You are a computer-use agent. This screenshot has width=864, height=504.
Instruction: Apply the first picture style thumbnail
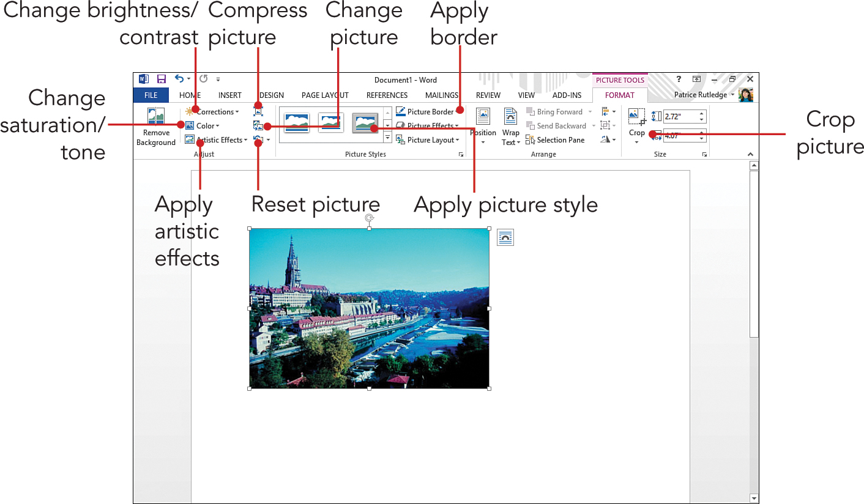[297, 123]
